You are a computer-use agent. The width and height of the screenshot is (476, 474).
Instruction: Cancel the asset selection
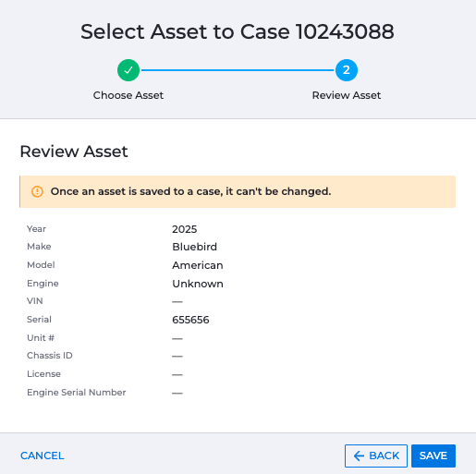tap(43, 456)
